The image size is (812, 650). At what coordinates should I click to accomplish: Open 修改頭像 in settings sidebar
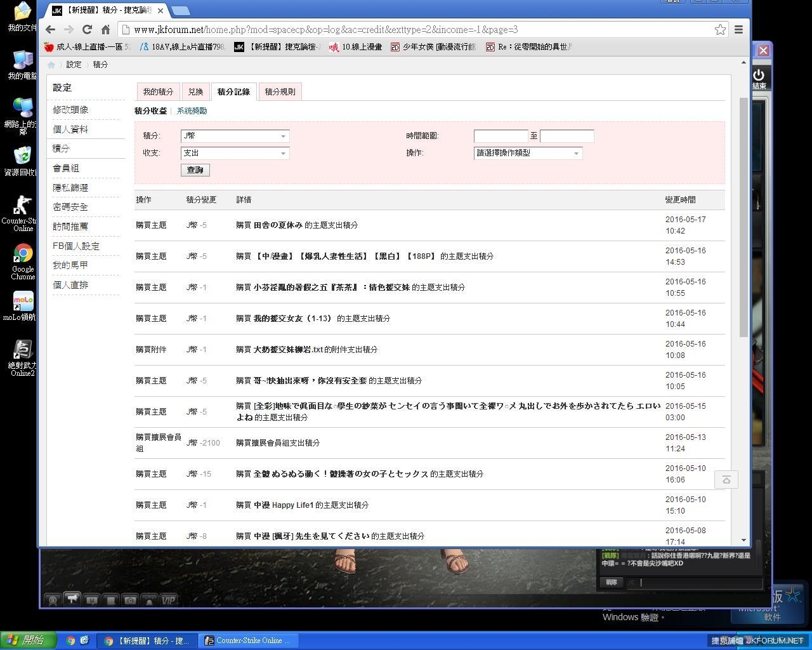(x=70, y=110)
